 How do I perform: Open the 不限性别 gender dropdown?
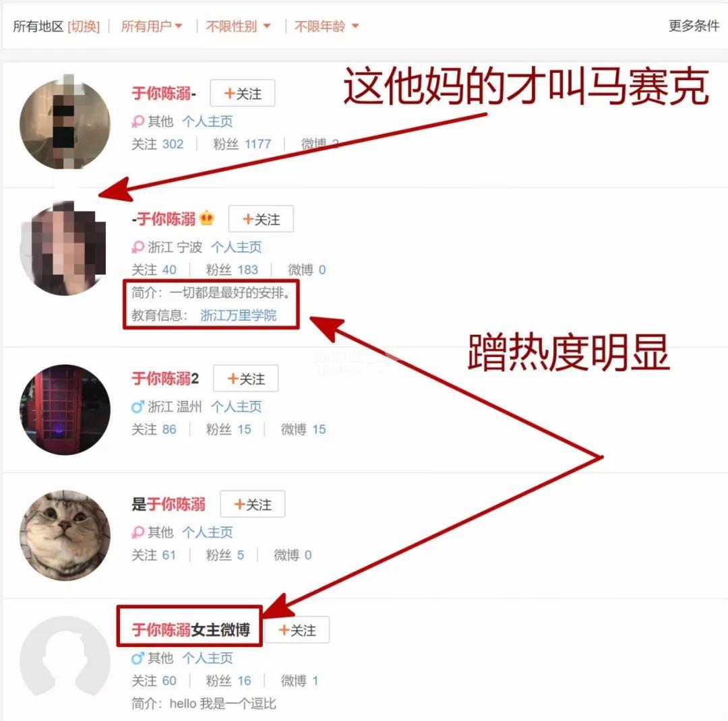click(238, 26)
